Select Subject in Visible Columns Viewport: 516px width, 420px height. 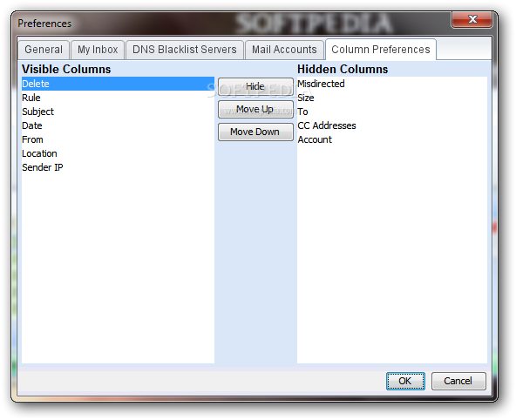click(x=118, y=112)
